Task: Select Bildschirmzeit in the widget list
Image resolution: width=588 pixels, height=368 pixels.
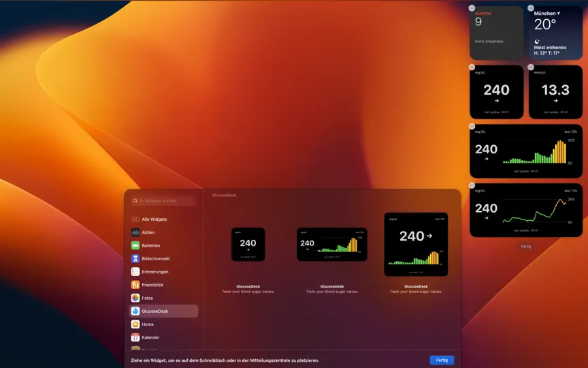Action: 163,259
